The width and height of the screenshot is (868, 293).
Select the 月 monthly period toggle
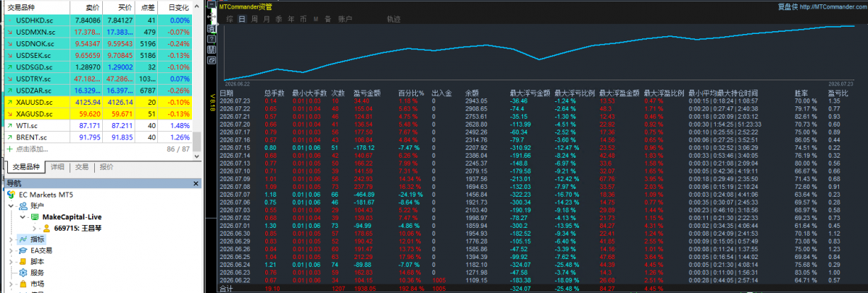[x=266, y=19]
